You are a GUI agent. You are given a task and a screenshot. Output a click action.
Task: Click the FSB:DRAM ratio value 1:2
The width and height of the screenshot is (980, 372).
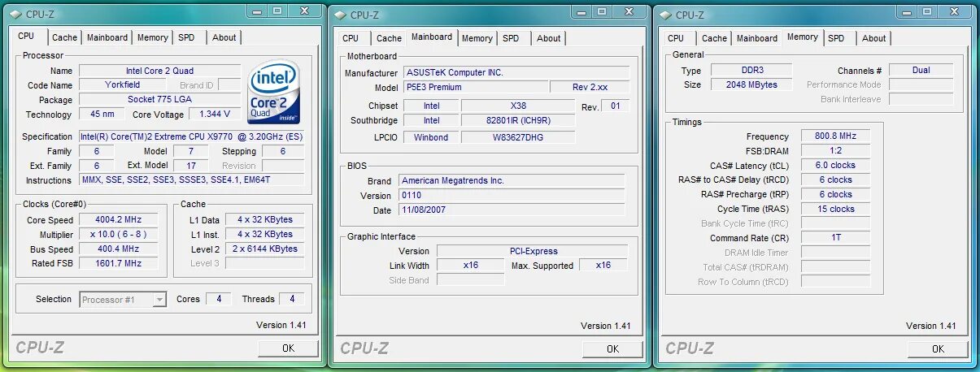836,151
